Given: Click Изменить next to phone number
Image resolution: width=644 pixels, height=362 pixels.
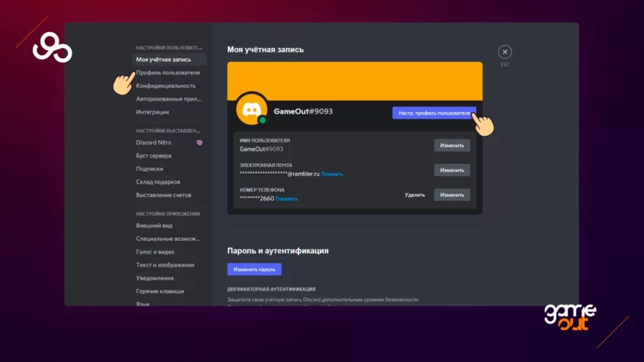Looking at the screenshot, I should [x=452, y=194].
